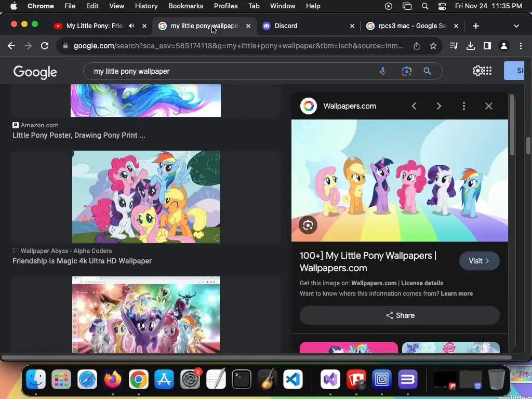Open the movie cast pony wallpaper thumbnail
Image resolution: width=532 pixels, height=399 pixels.
146,314
